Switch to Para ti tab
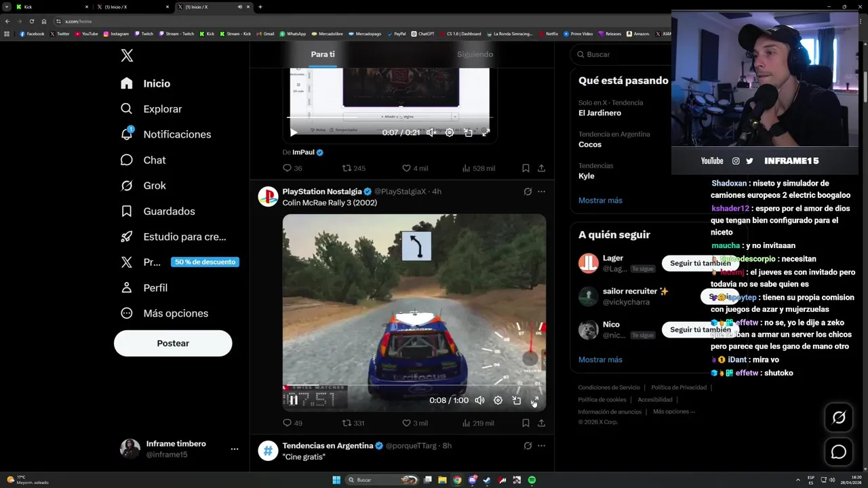 (323, 54)
